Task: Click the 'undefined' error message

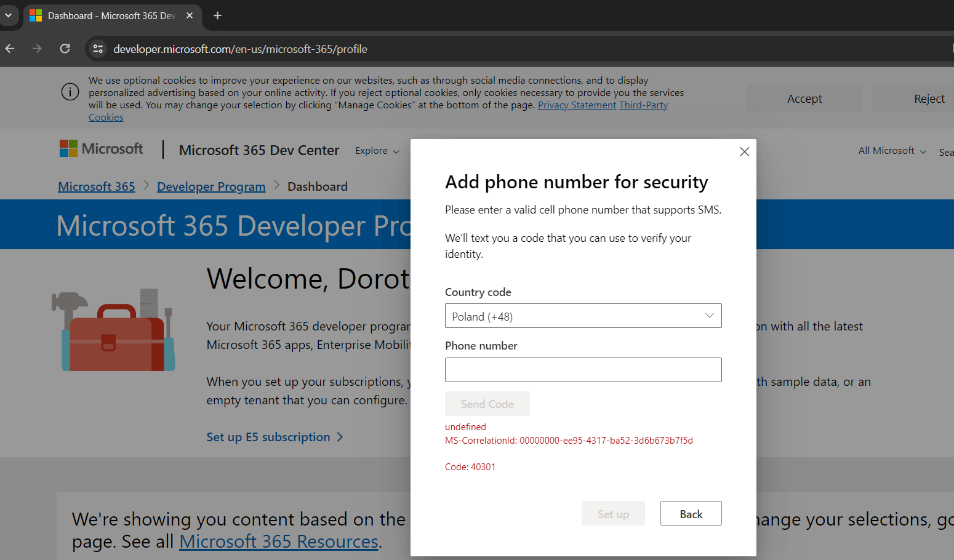Action: coord(465,427)
